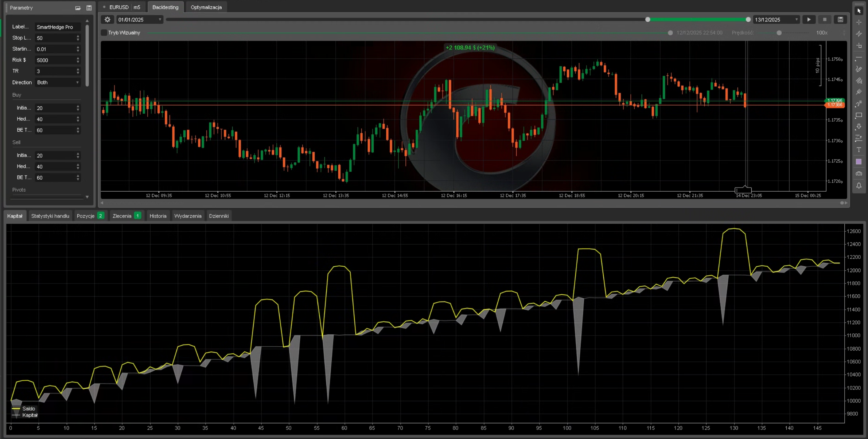Enable the Tryb Wizualny checkbox
The width and height of the screenshot is (868, 439).
(104, 32)
